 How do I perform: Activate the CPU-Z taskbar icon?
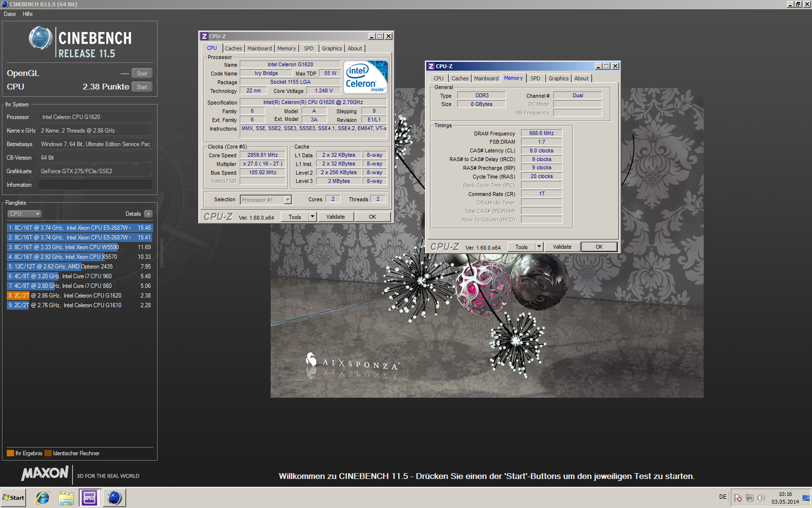[x=89, y=497]
